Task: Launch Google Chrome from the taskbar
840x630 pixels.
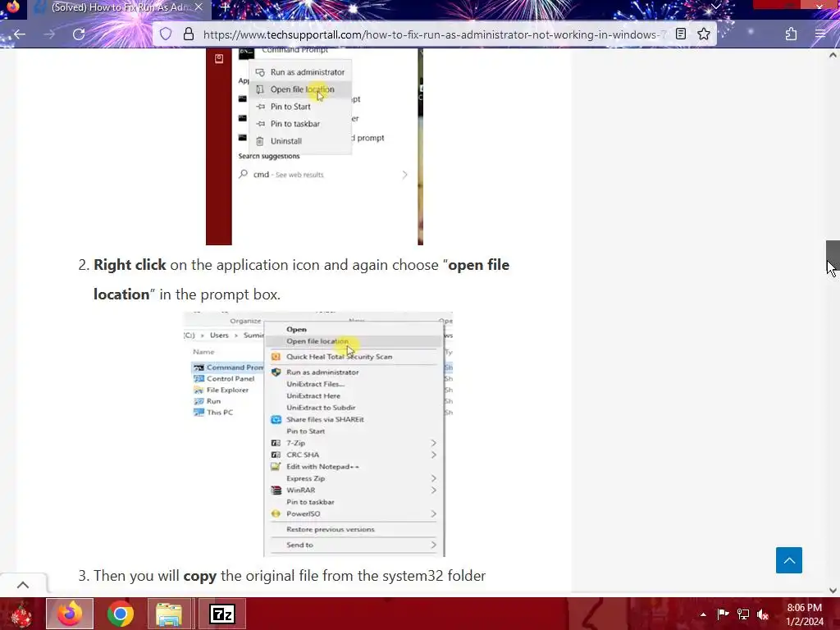Action: coord(120,614)
